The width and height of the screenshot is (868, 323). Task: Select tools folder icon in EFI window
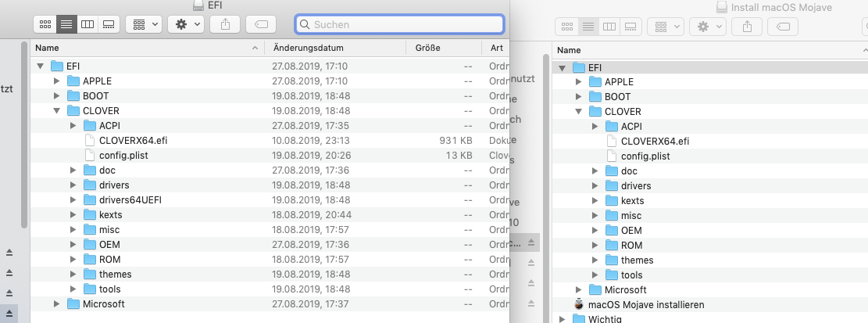coord(90,289)
